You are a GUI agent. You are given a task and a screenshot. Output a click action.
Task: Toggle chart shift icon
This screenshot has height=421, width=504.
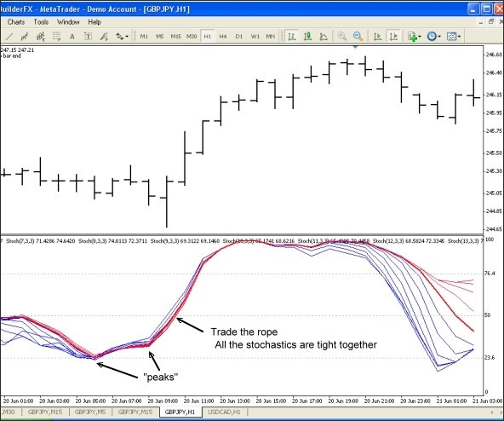(x=393, y=37)
